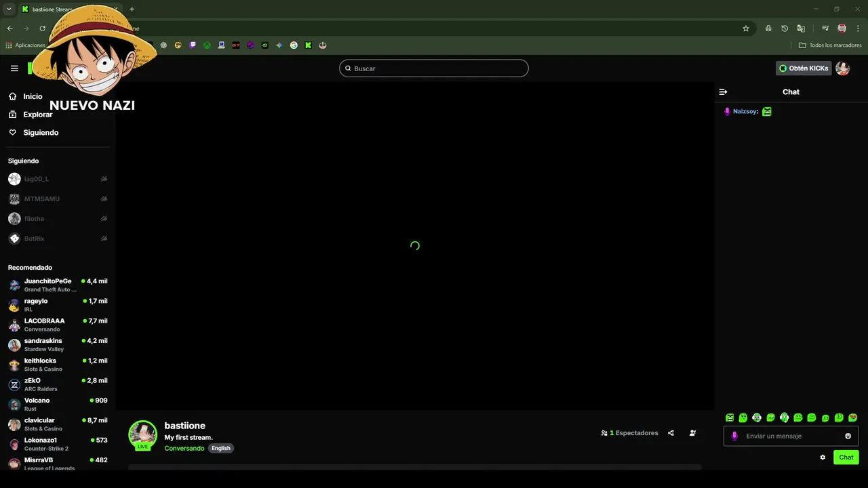Click the English language tag
The height and width of the screenshot is (488, 868).
(x=221, y=448)
